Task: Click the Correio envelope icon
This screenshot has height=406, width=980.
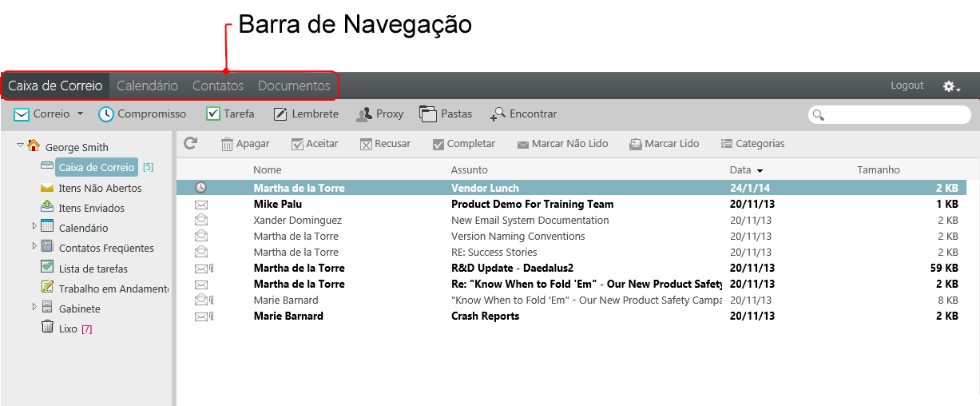Action: click(22, 114)
